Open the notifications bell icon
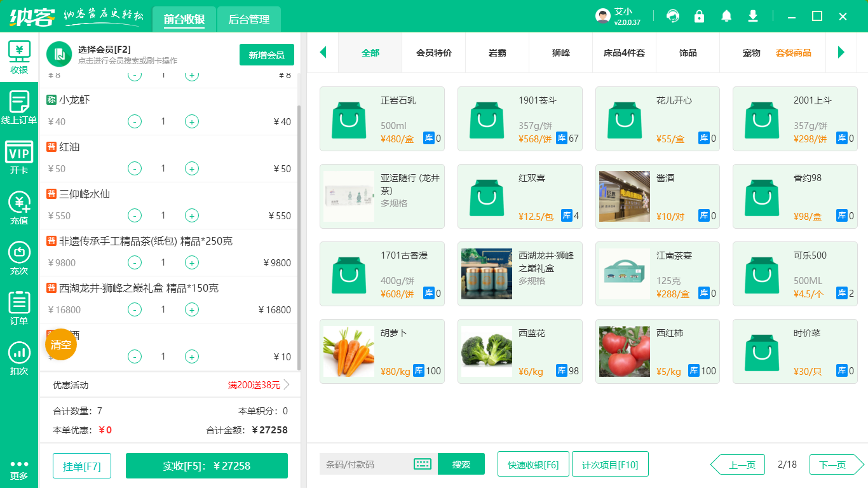Screen dimensions: 868x488 (726, 16)
